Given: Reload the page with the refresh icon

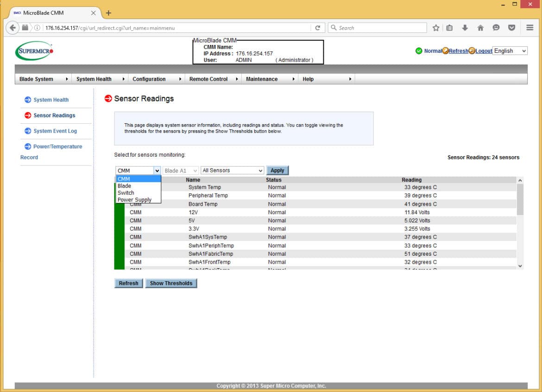Looking at the screenshot, I should (318, 28).
